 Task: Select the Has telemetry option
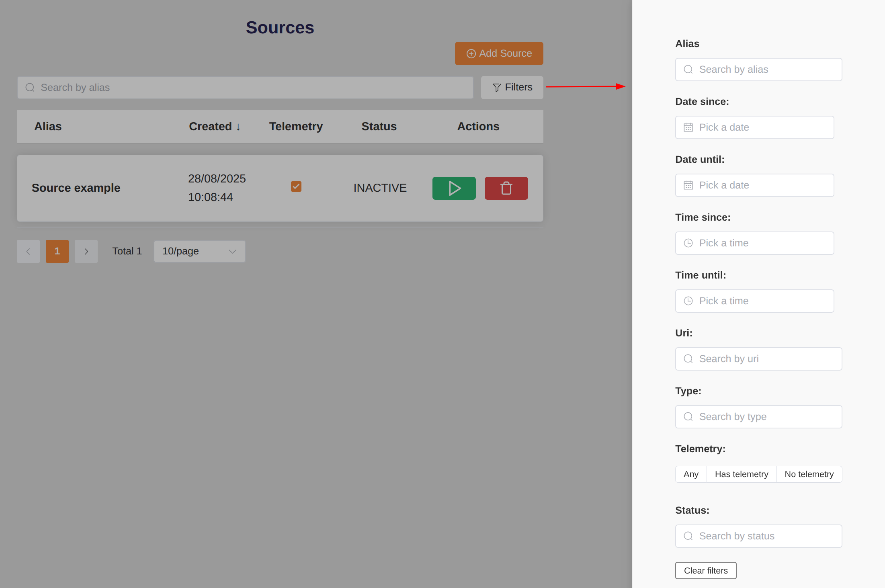(x=741, y=474)
